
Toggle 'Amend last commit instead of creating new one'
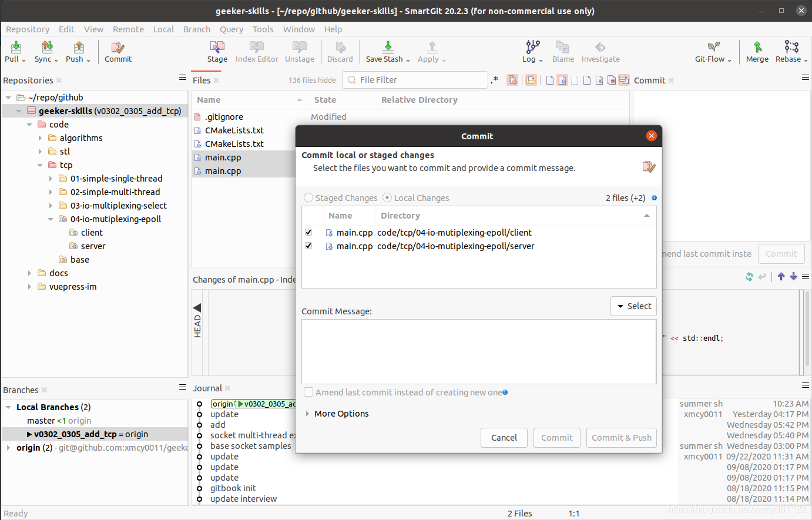[308, 392]
